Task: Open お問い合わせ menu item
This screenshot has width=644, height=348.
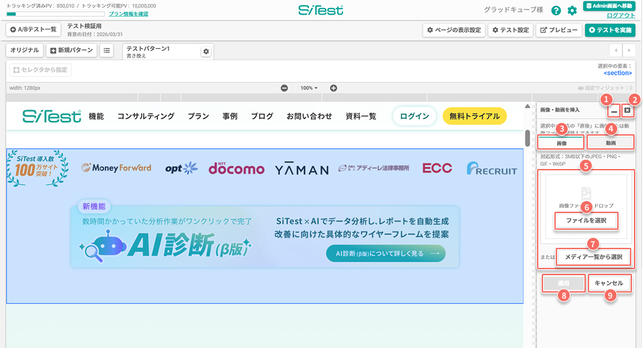Action: pos(309,116)
